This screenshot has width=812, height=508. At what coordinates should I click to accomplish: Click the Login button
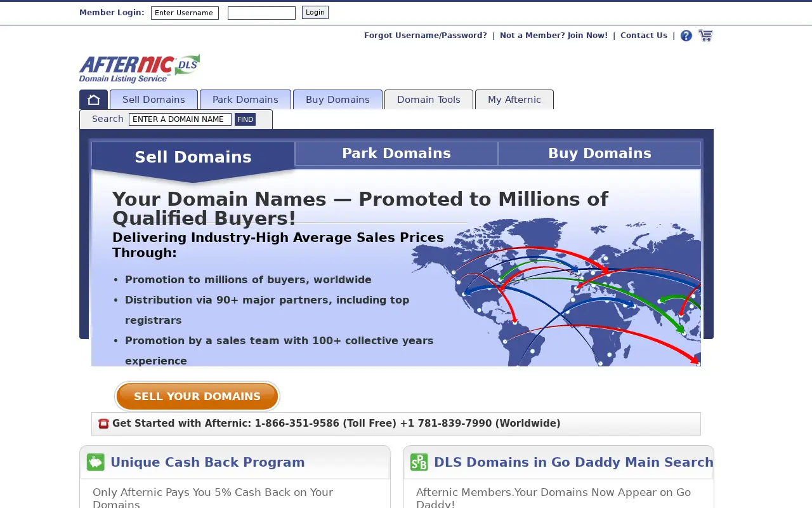click(x=315, y=12)
